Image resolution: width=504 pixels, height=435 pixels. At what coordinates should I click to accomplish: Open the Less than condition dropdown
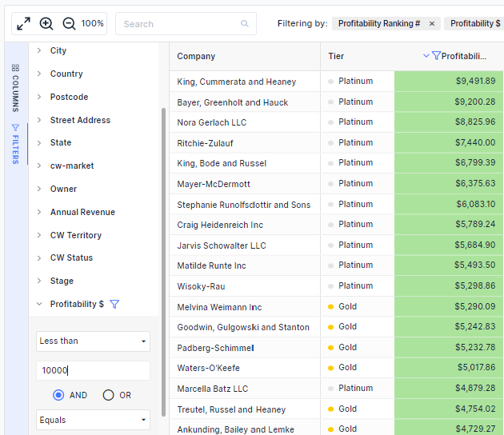(94, 341)
